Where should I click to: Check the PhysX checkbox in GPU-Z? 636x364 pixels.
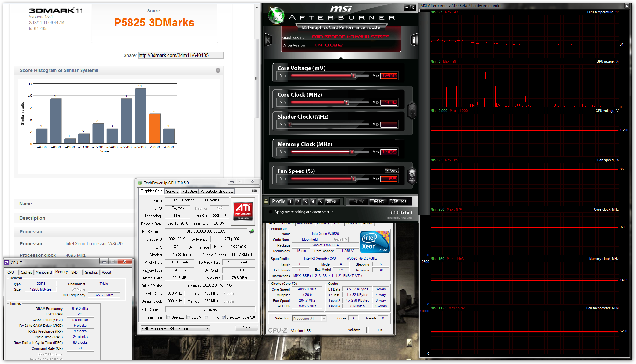[x=206, y=317]
